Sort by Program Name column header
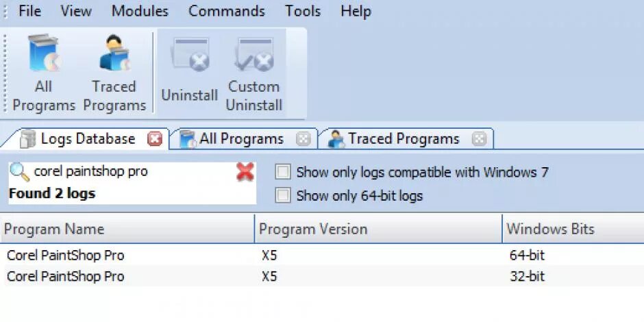Viewport: 644px width, 322px height. tap(127, 229)
